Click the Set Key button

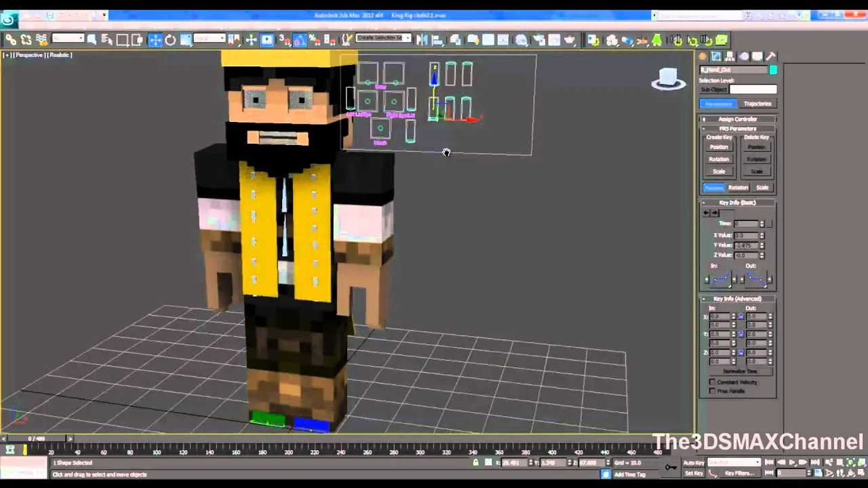click(694, 473)
